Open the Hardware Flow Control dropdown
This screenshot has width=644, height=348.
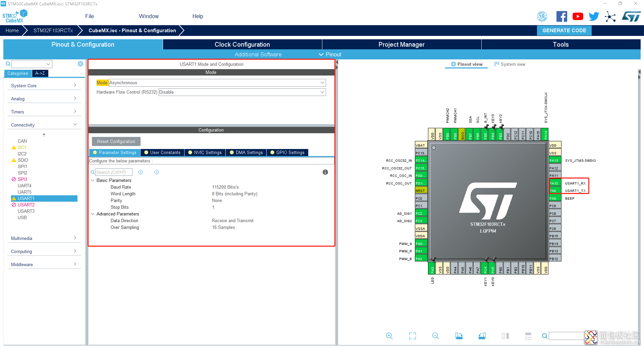tap(242, 92)
